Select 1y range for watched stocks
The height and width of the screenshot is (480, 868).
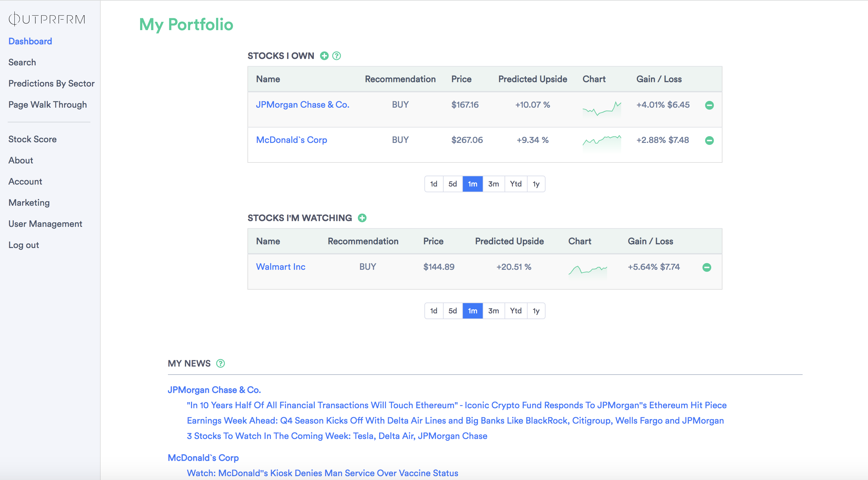tap(536, 310)
